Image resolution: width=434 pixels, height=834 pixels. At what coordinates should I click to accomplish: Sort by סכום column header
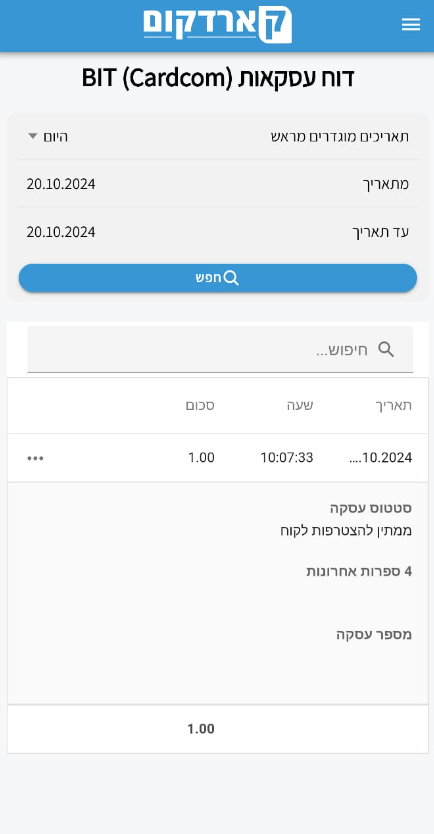point(200,405)
